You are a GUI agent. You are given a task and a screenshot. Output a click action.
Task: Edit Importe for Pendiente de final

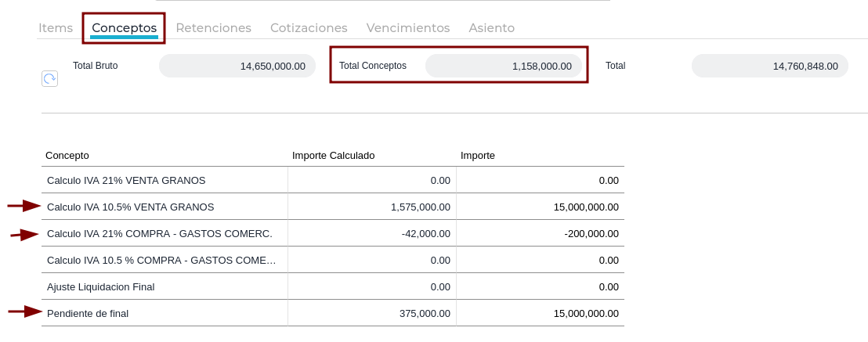[541, 313]
